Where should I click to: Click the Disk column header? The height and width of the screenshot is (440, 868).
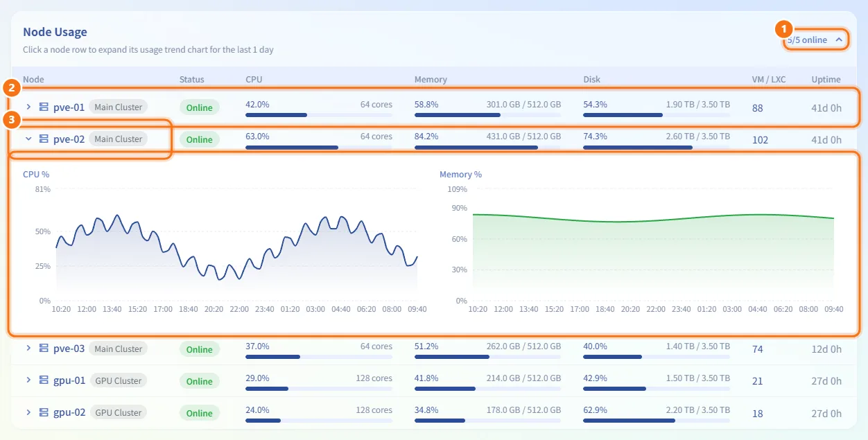[x=591, y=79]
